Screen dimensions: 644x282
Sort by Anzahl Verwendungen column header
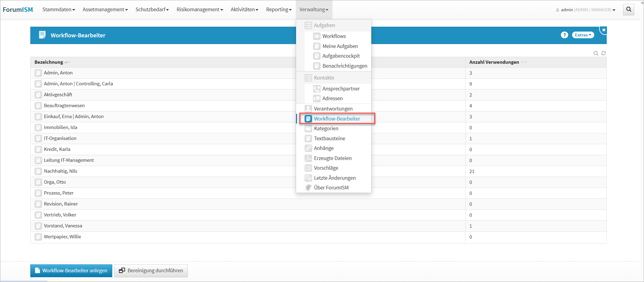point(494,62)
